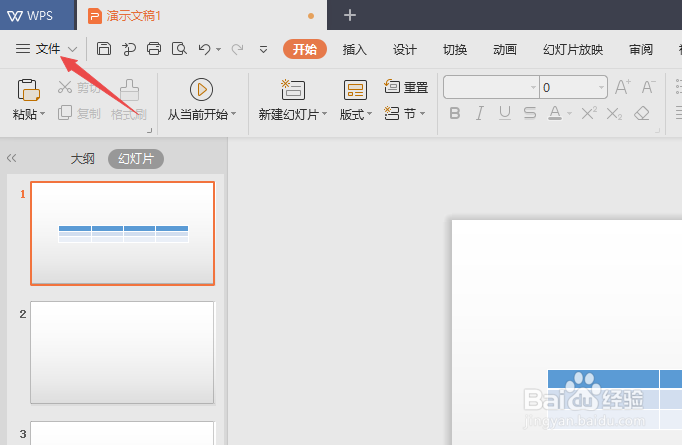The image size is (682, 445).
Task: Click the 粘贴 paste icon
Action: pyautogui.click(x=29, y=90)
